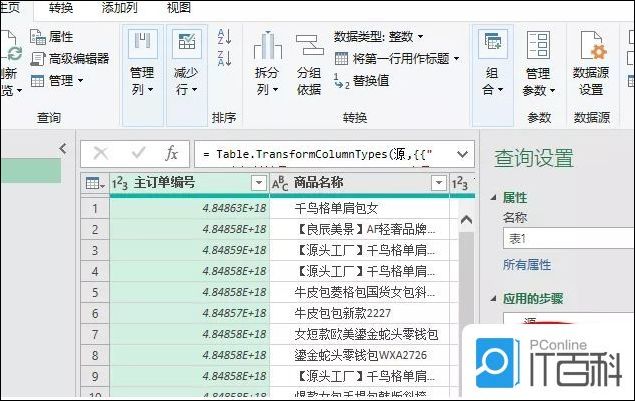This screenshot has width=635, height=401.
Task: Open the 主订单编号 column filter dropdown
Action: click(x=258, y=183)
